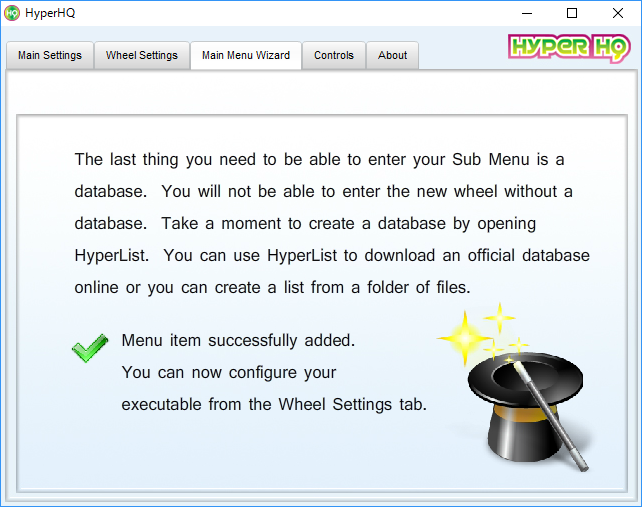Click the line 'executable from the Wheel Settings tab.'
Image resolution: width=642 pixels, height=507 pixels.
[x=274, y=405]
